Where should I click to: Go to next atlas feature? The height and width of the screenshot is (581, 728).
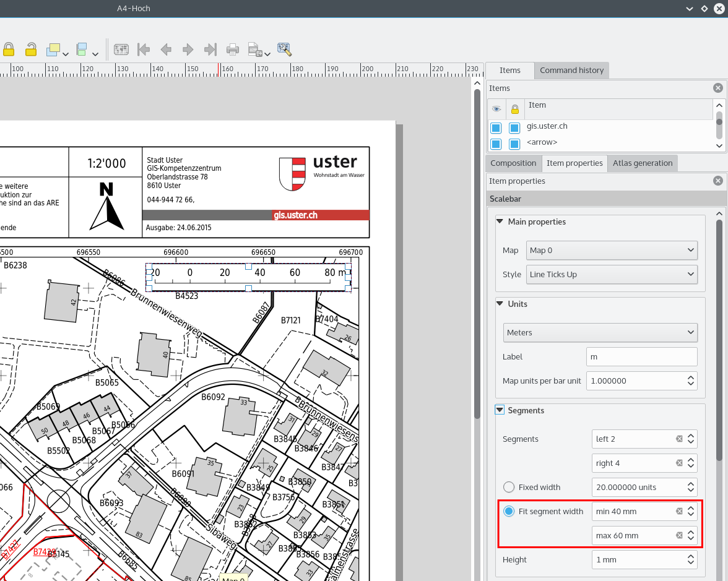point(188,49)
